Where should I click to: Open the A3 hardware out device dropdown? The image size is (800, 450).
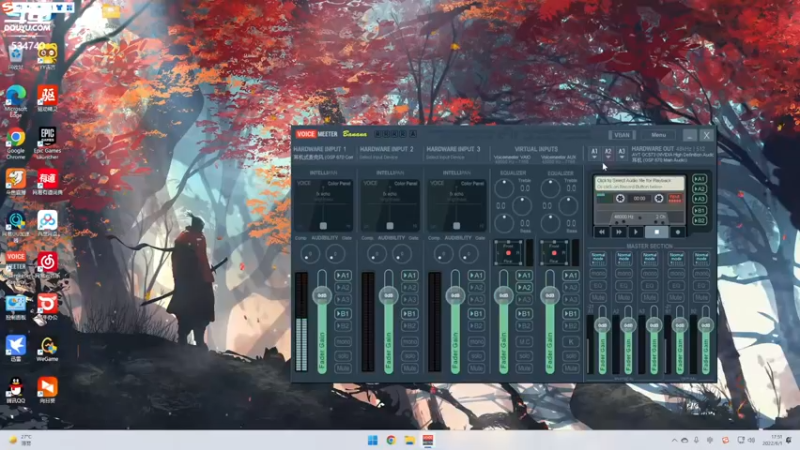coord(621,154)
